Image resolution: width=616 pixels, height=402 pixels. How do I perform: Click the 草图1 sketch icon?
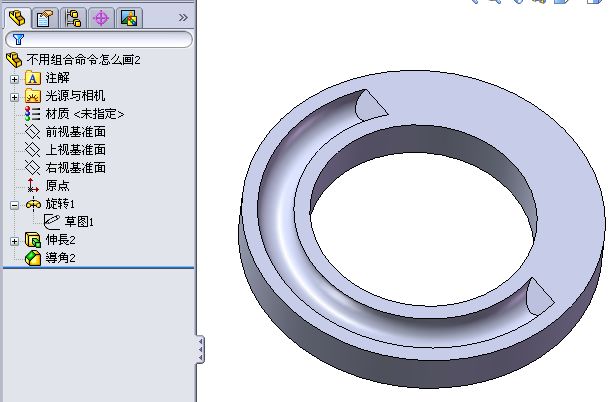(52, 222)
